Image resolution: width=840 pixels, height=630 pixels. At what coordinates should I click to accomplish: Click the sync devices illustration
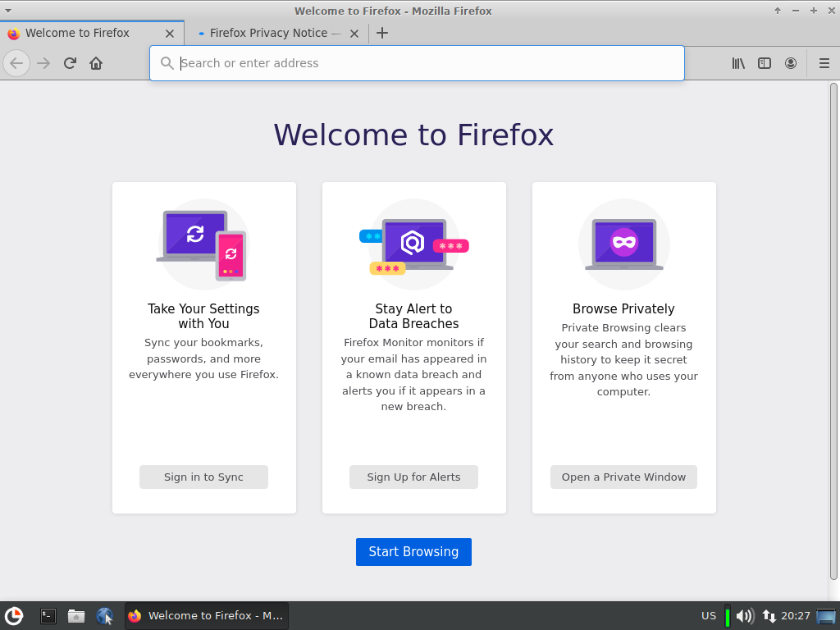[203, 244]
